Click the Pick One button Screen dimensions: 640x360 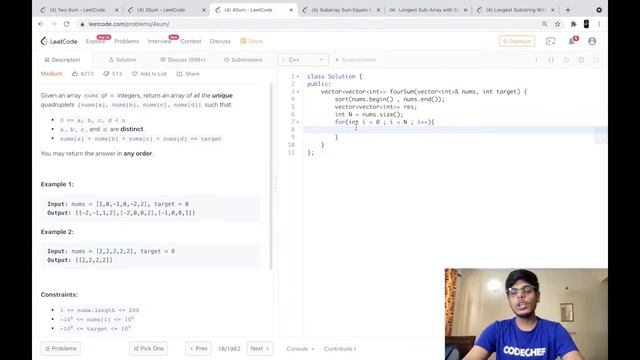pyautogui.click(x=149, y=349)
